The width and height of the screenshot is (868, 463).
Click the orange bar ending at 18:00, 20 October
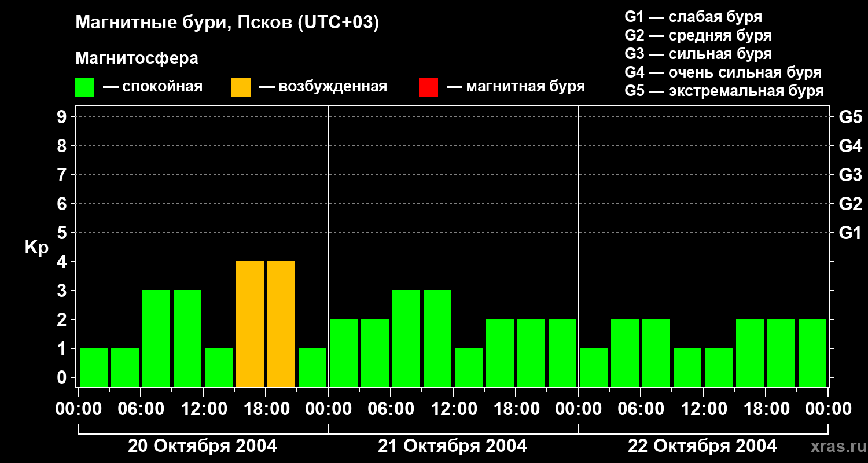point(250,324)
